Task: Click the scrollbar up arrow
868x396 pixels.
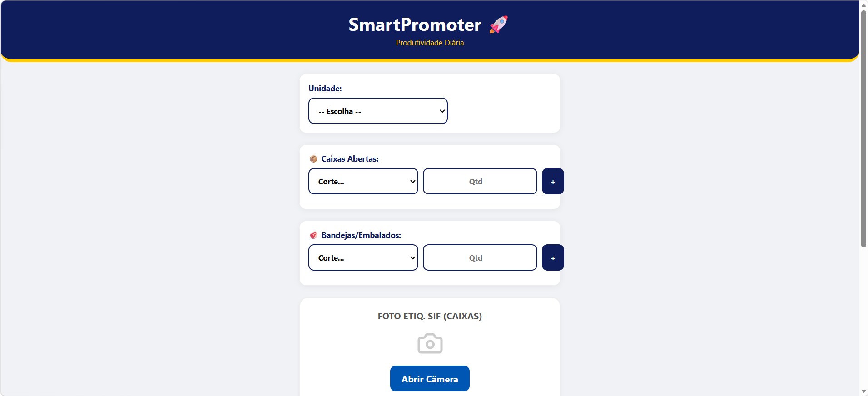Action: 863,5
